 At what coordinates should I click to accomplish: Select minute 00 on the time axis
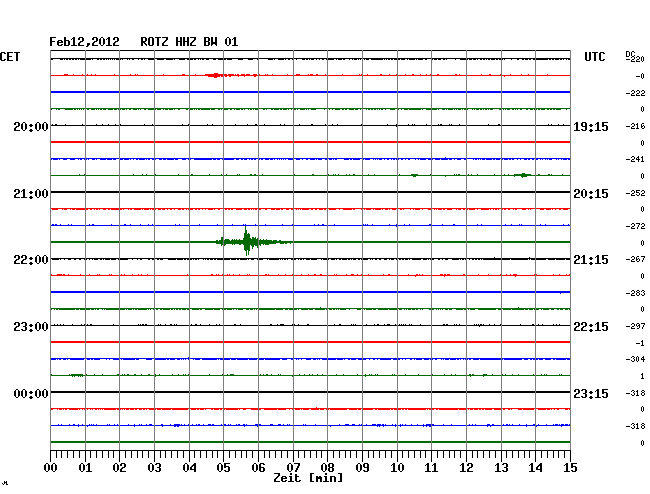[51, 467]
